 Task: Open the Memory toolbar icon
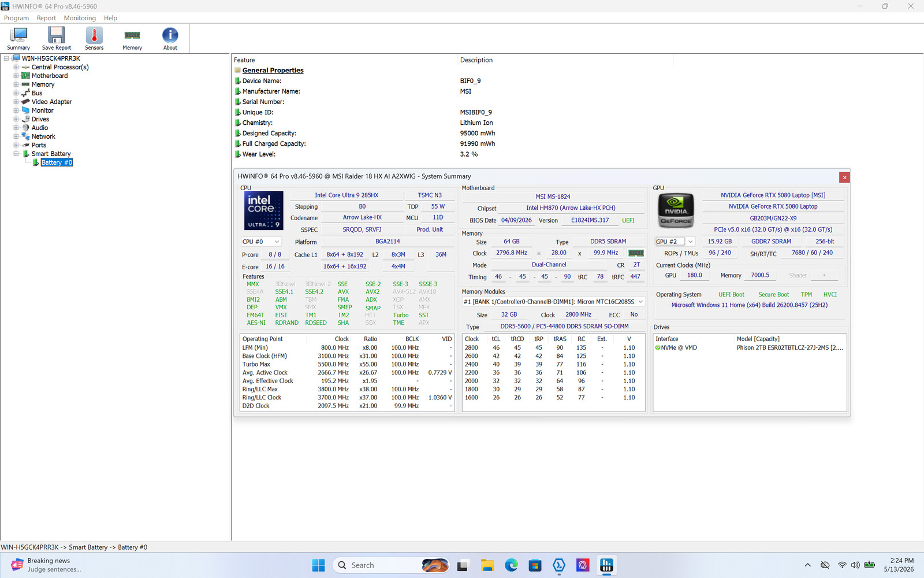click(x=132, y=39)
